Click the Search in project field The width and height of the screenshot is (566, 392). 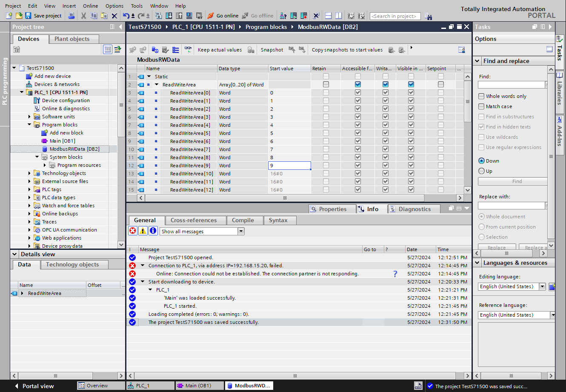click(395, 16)
